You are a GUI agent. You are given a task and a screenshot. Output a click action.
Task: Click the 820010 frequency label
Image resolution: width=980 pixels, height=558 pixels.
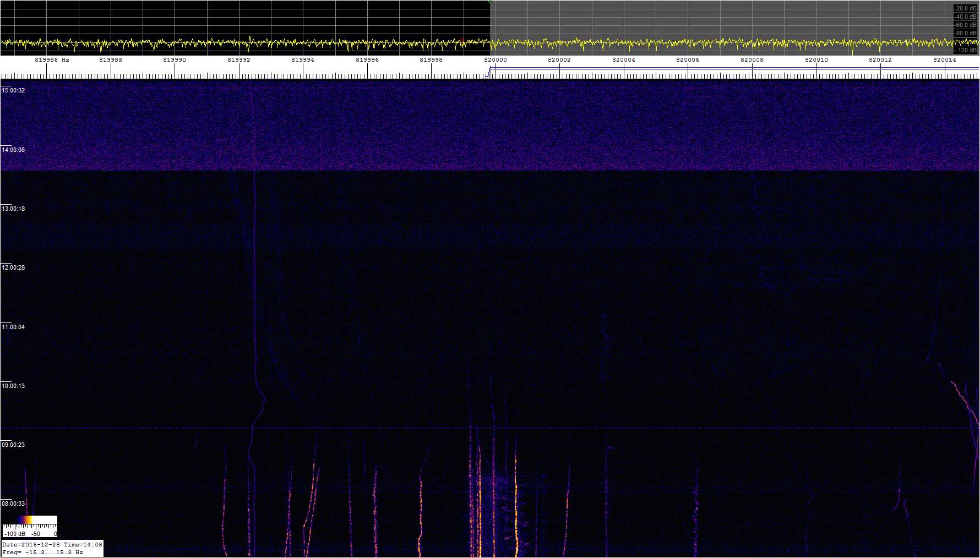816,60
